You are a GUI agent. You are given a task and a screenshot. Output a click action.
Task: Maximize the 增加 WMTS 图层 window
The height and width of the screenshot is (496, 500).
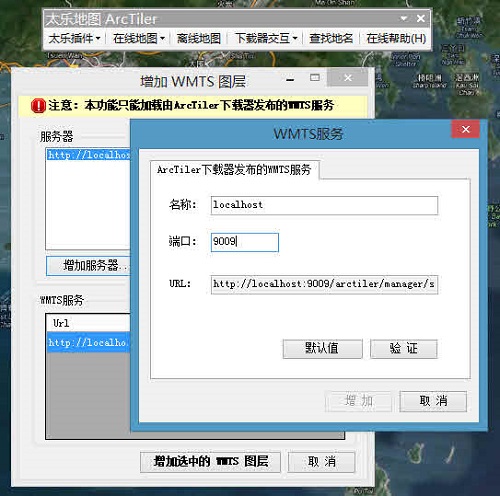tap(315, 78)
